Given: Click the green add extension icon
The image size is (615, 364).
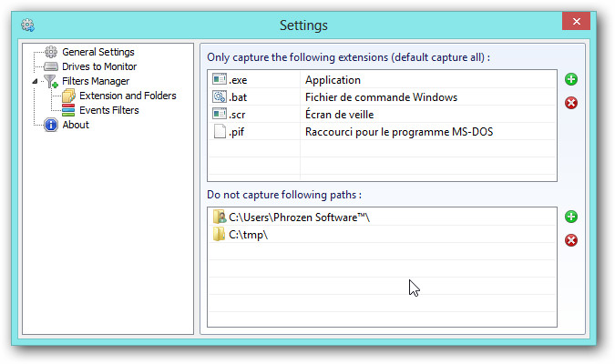Looking at the screenshot, I should (x=571, y=80).
